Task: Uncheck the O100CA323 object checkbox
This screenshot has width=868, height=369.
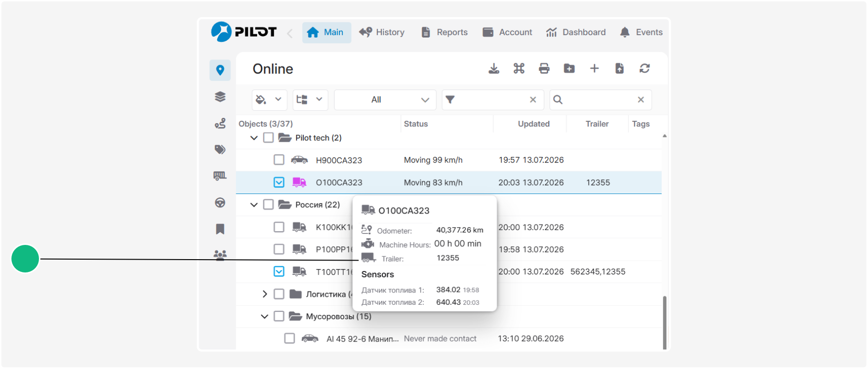Action: pyautogui.click(x=279, y=182)
